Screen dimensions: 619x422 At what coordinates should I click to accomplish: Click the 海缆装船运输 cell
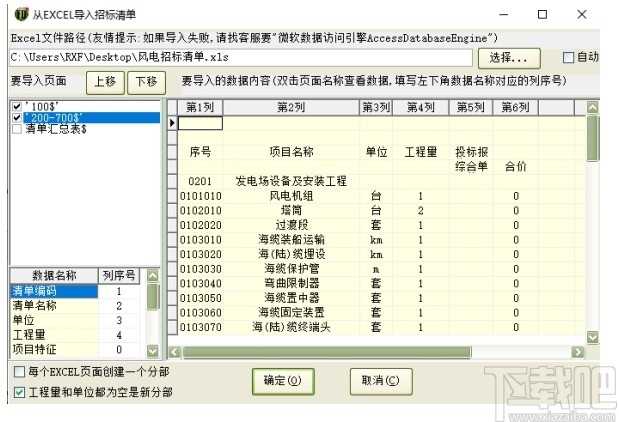291,240
